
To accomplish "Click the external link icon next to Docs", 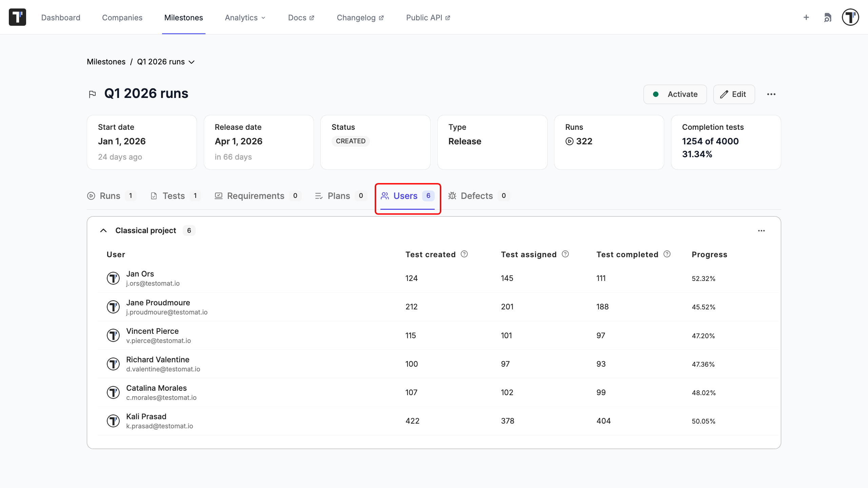I will pos(312,18).
